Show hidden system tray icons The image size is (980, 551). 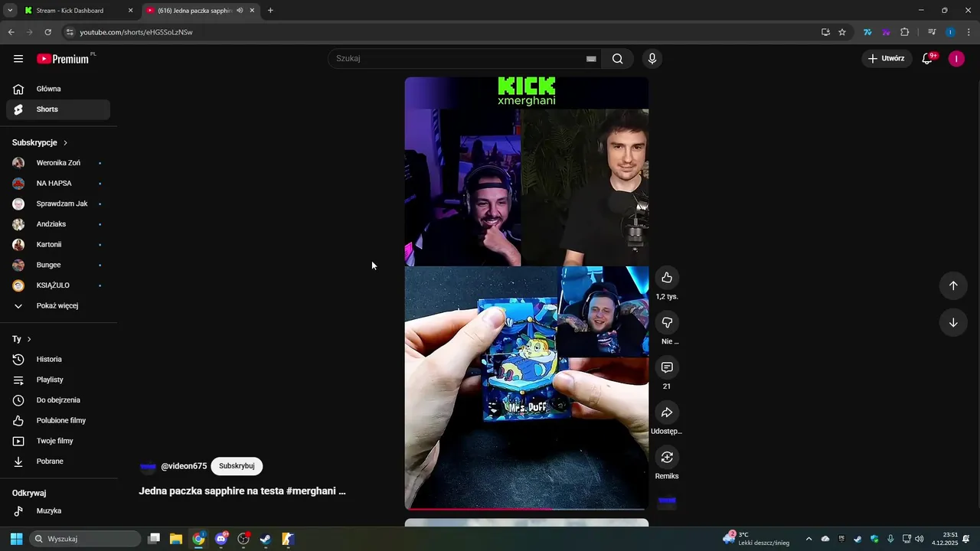tap(808, 539)
